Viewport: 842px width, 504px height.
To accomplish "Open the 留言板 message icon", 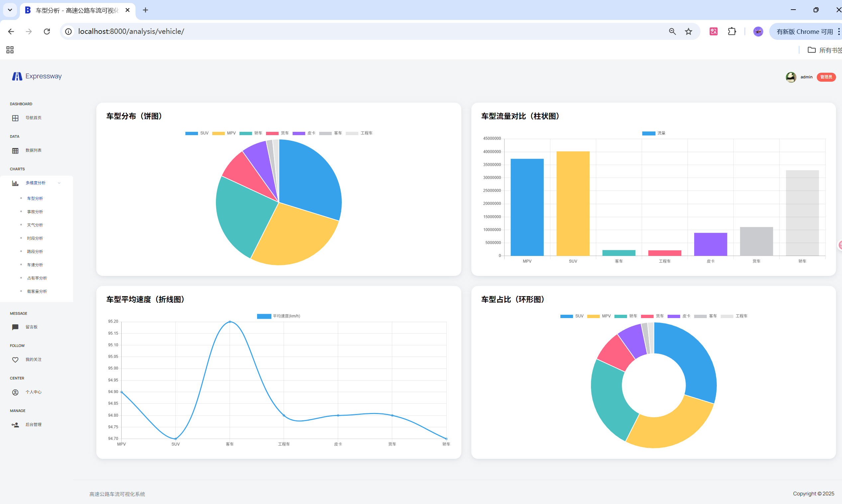I will pyautogui.click(x=15, y=327).
